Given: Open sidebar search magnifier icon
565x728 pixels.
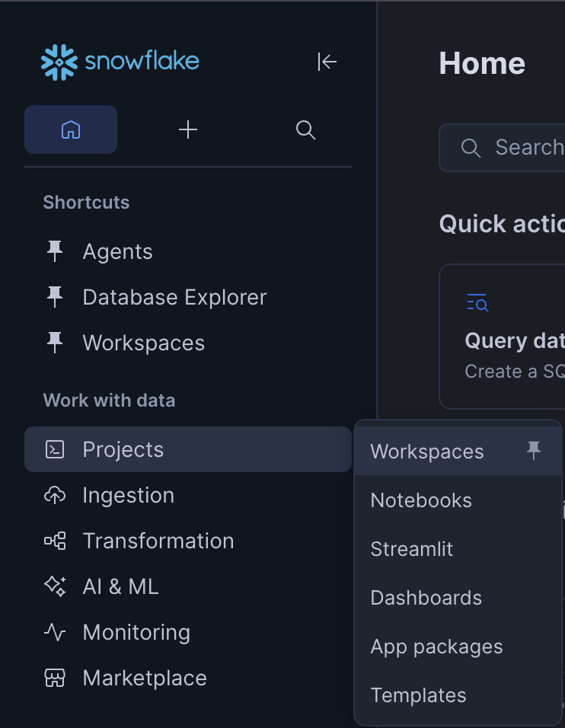Looking at the screenshot, I should pos(305,129).
